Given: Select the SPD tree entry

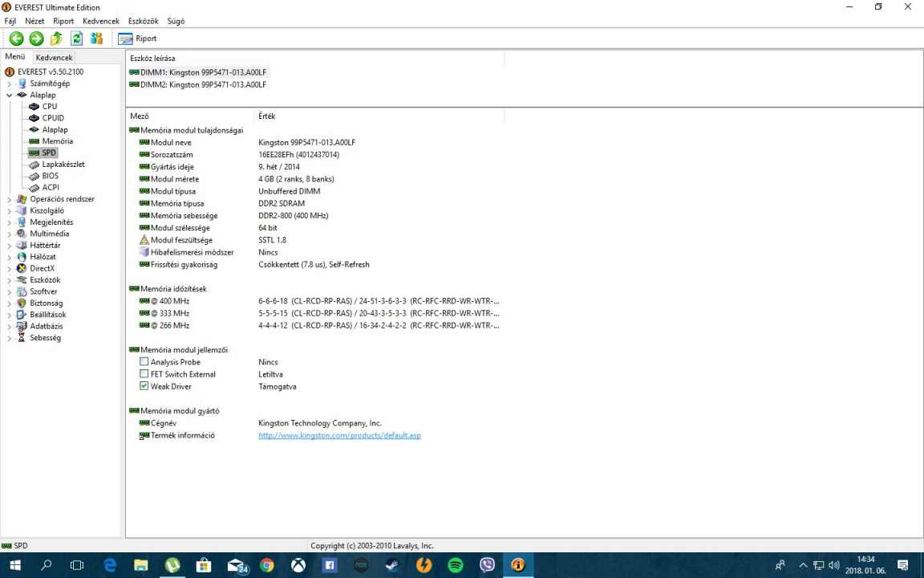Looking at the screenshot, I should 49,153.
